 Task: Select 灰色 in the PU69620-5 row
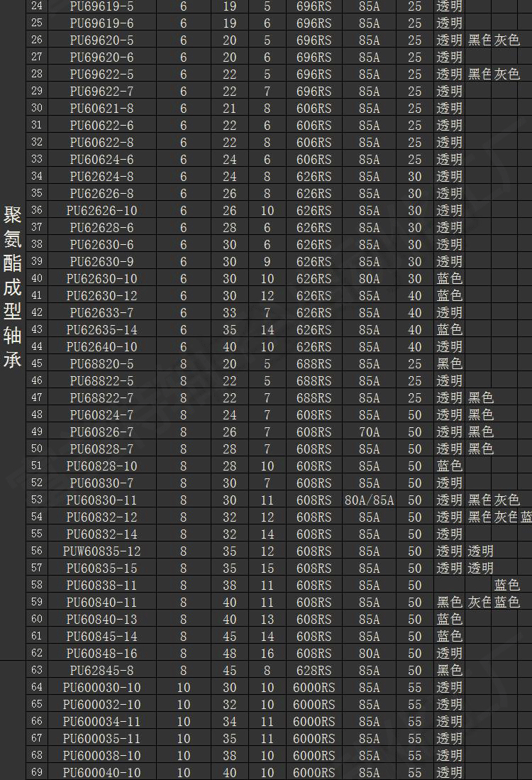(507, 40)
